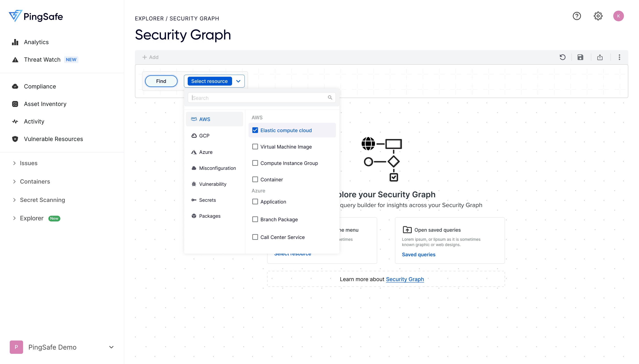Check Call Center Service checkbox

tap(255, 237)
